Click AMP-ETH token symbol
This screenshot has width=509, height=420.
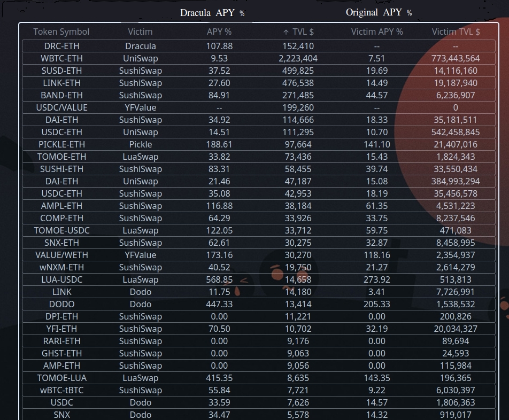tap(61, 366)
